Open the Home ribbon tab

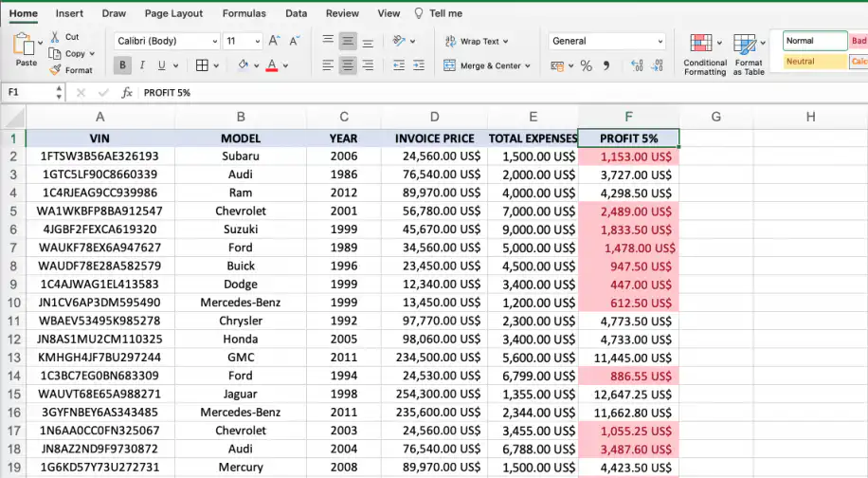(x=24, y=13)
